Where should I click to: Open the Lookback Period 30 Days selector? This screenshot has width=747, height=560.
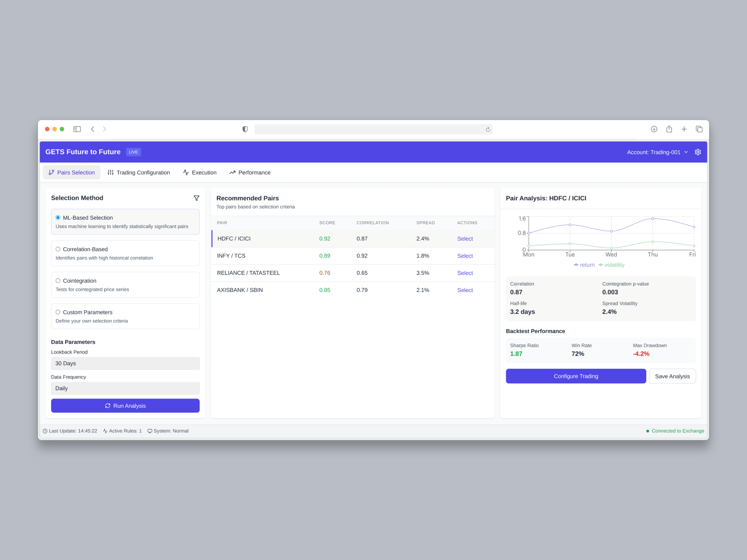(125, 363)
